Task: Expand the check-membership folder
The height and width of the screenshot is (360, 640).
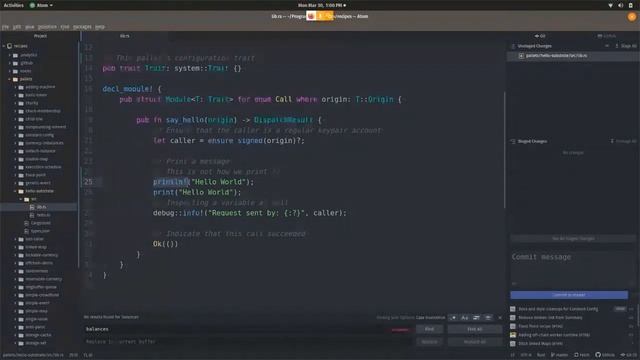Action: [x=16, y=111]
